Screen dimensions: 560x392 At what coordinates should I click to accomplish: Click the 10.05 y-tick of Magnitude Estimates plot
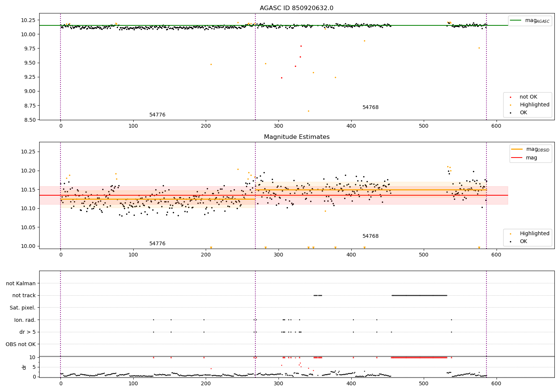(28, 228)
